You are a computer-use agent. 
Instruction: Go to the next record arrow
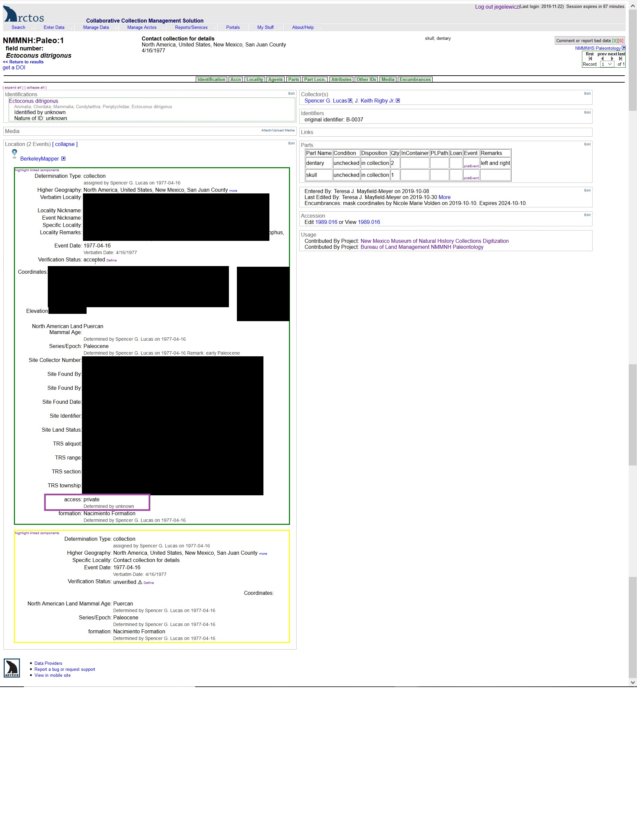coord(612,59)
